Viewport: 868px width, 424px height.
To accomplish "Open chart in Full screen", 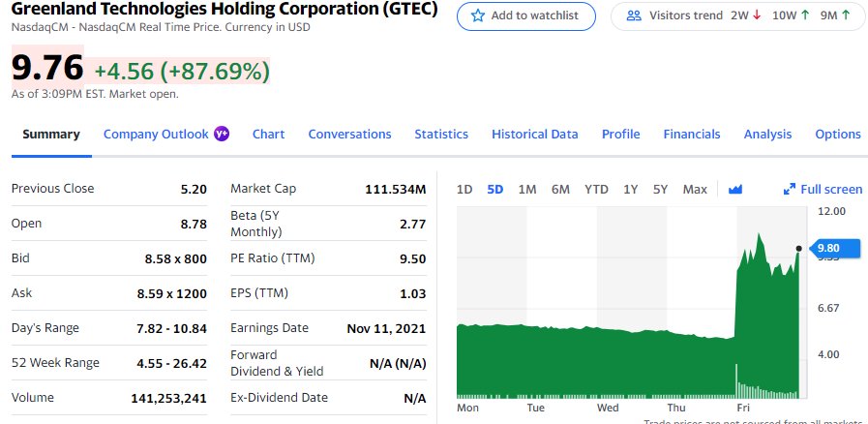I will click(x=823, y=190).
